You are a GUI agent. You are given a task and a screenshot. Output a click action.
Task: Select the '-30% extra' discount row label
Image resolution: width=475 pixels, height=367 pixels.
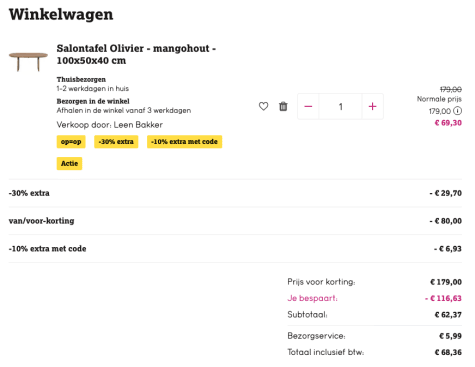click(x=29, y=193)
